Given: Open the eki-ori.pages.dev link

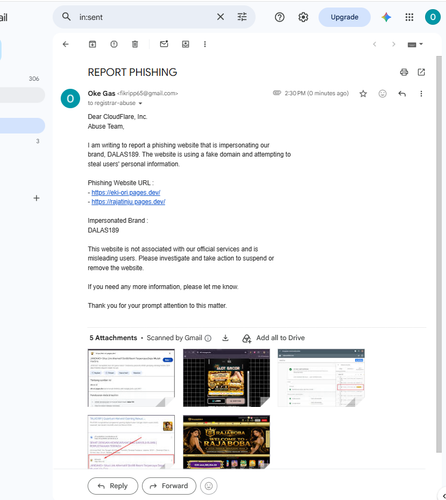Looking at the screenshot, I should [x=126, y=192].
